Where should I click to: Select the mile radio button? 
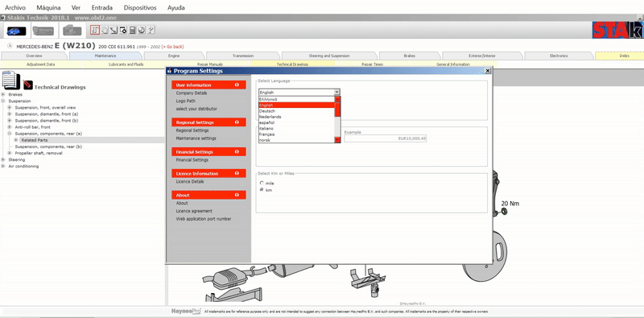(x=262, y=184)
